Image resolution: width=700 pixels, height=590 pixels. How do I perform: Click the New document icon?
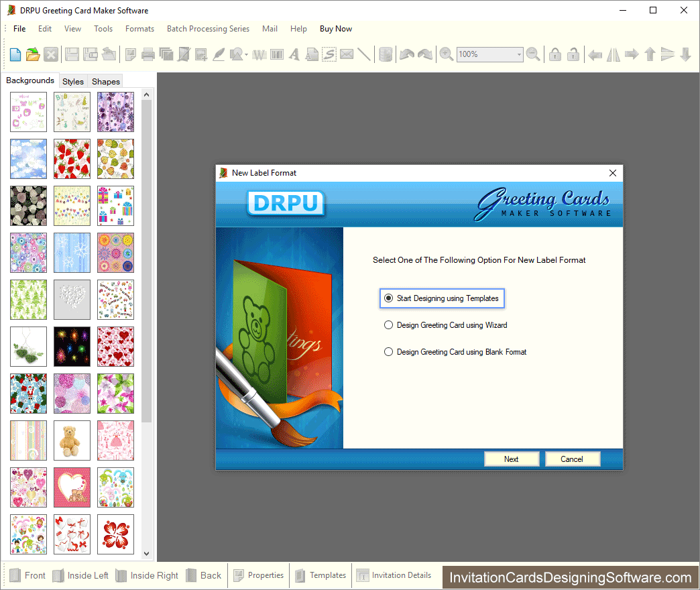coord(15,54)
